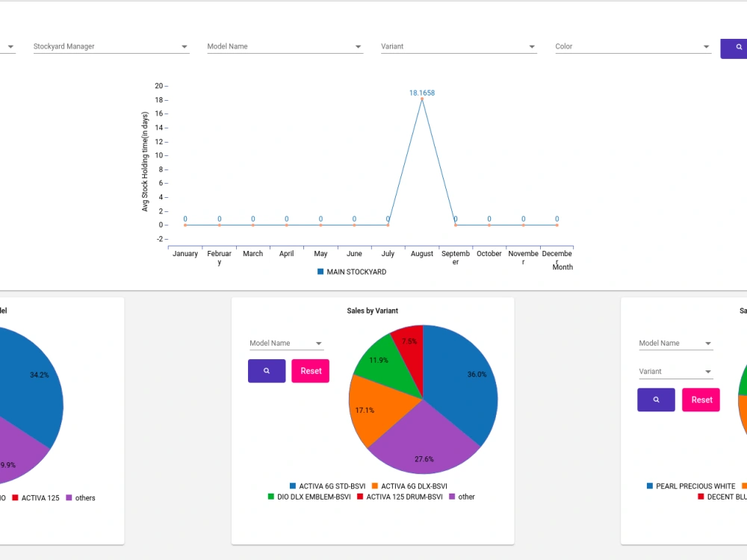
Task: Open the Stockyard Manager dropdown
Action: click(111, 46)
